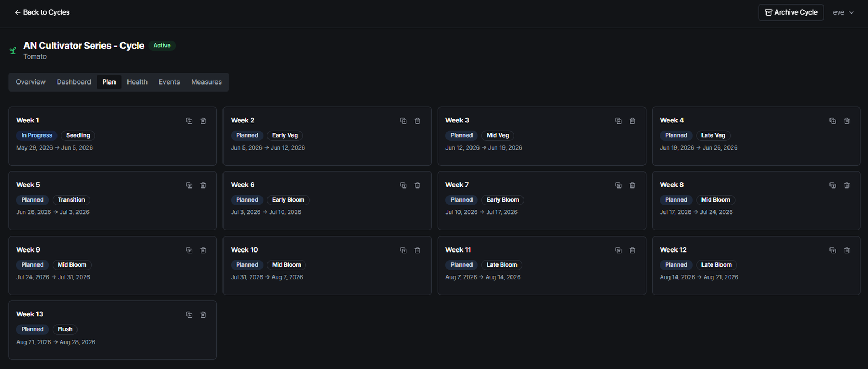
Task: Copy the Week 6 card
Action: (x=403, y=185)
